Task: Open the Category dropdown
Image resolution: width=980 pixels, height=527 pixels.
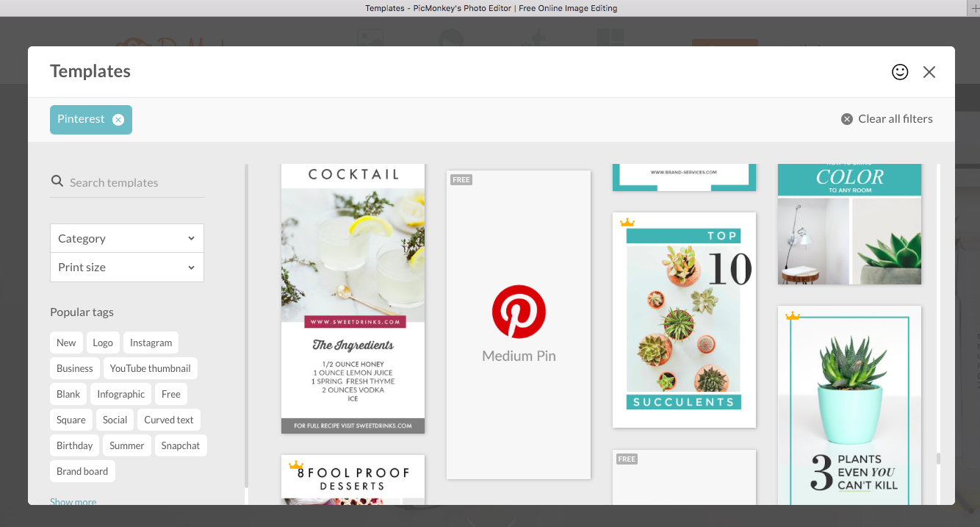Action: [127, 238]
